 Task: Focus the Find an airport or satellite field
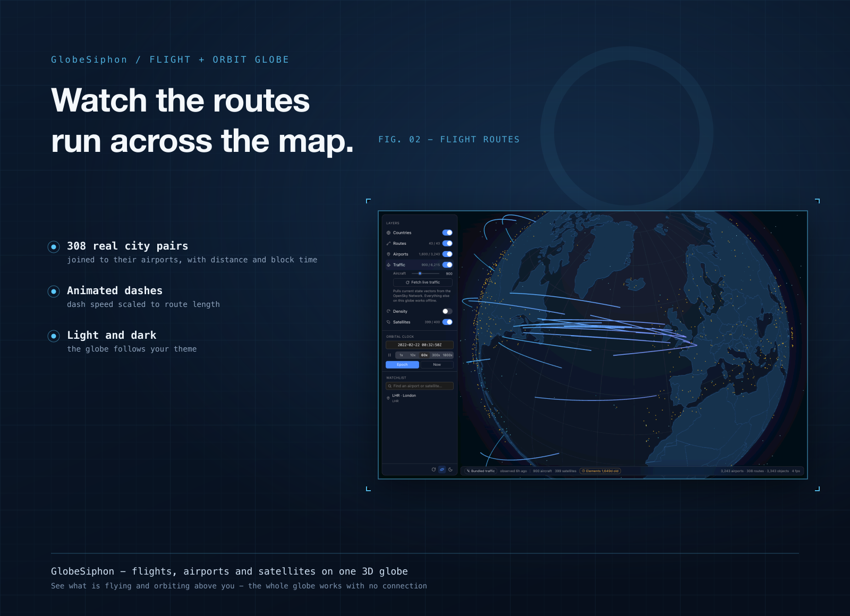tap(420, 386)
